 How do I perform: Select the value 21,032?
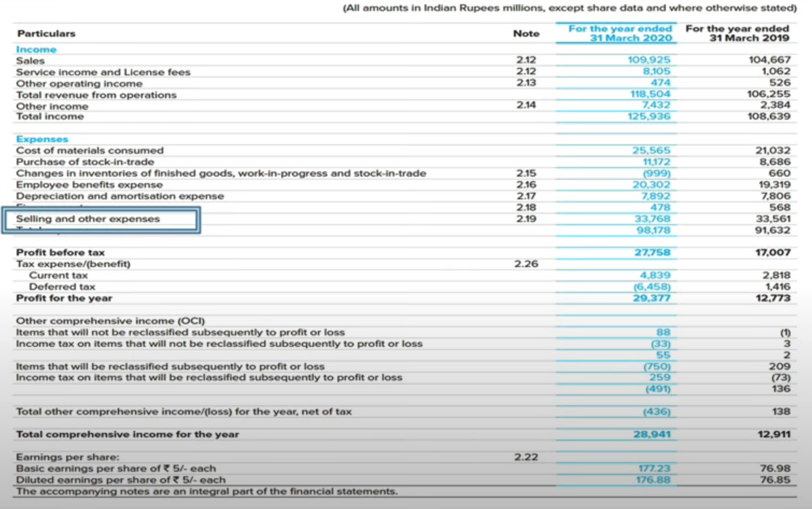pos(773,150)
